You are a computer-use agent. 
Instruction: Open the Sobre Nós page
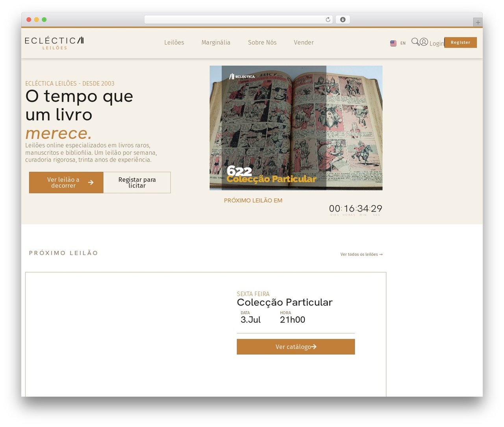(262, 43)
